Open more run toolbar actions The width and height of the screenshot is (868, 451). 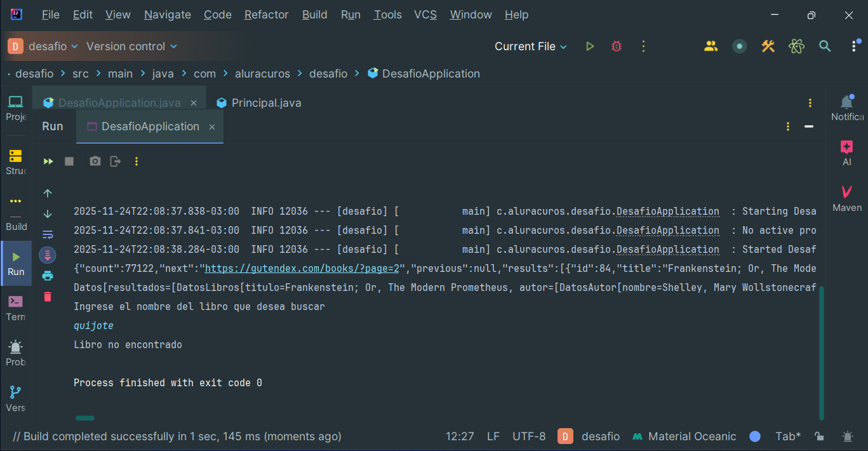pyautogui.click(x=136, y=161)
